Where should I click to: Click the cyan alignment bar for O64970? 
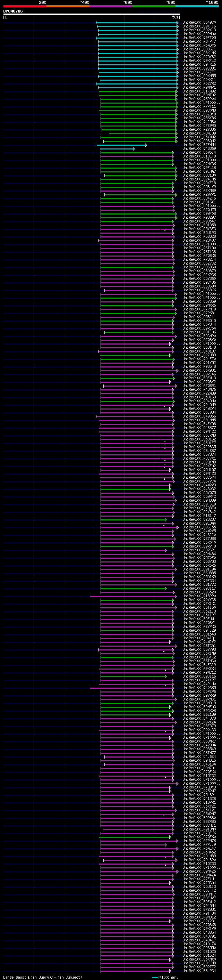click(x=137, y=23)
